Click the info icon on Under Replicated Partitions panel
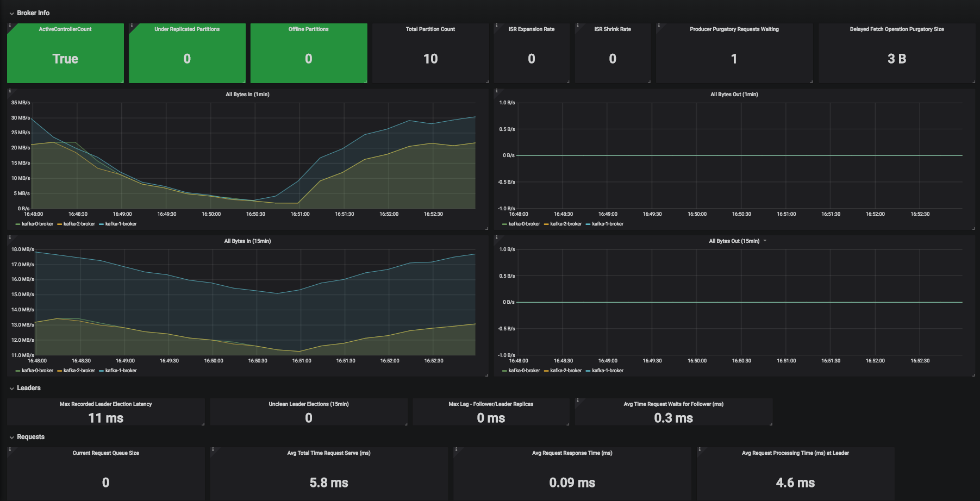 point(132,26)
